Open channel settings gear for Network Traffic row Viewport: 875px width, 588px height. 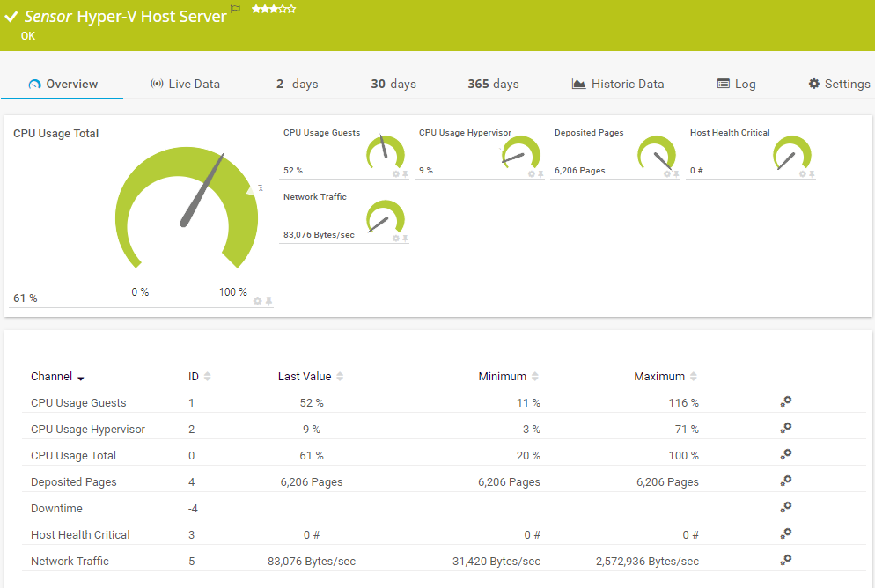(785, 560)
